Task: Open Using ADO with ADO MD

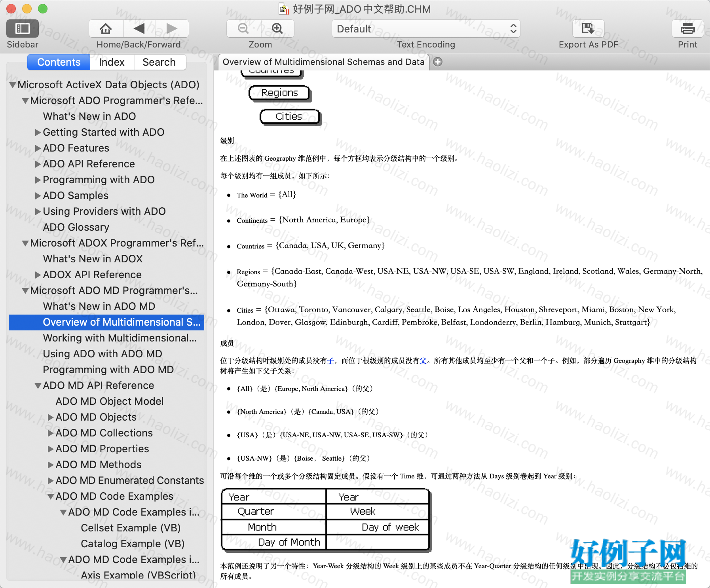Action: pos(103,354)
